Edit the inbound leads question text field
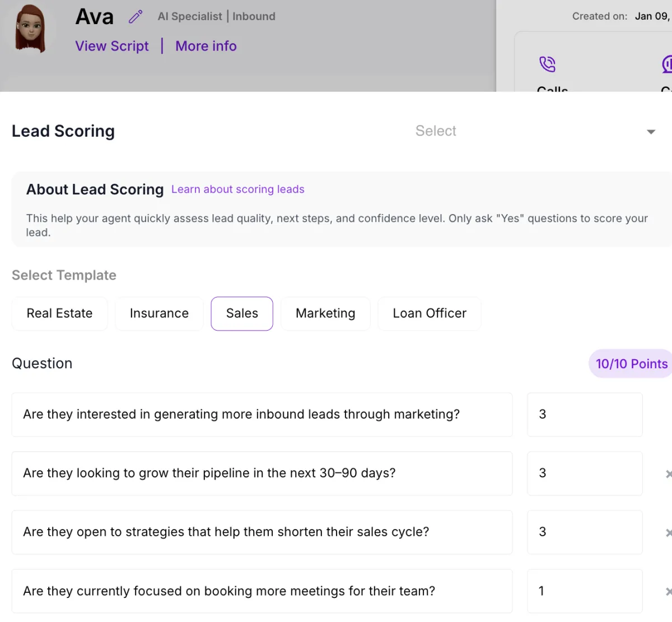The height and width of the screenshot is (622, 672). (x=262, y=415)
